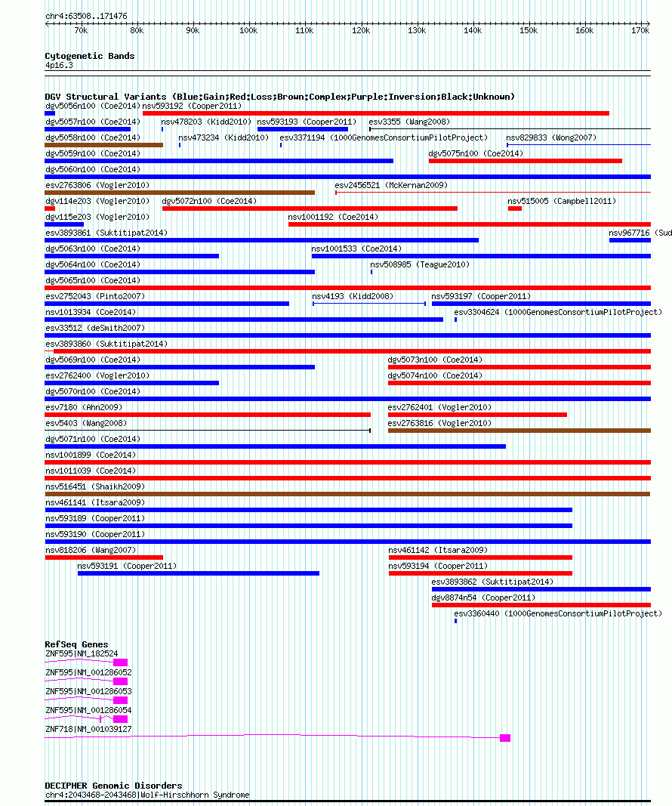Click the dgv5072n100 (Coe2014) label
The height and width of the screenshot is (806, 672).
tap(209, 202)
